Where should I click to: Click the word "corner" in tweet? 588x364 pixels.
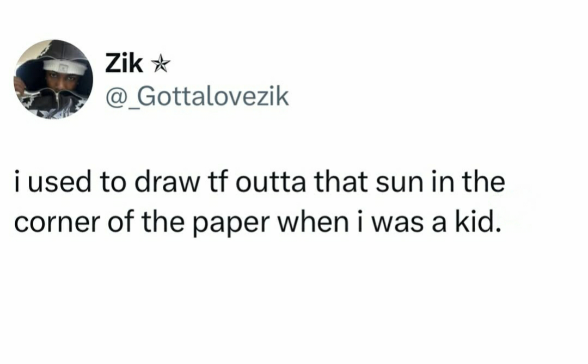click(x=46, y=222)
